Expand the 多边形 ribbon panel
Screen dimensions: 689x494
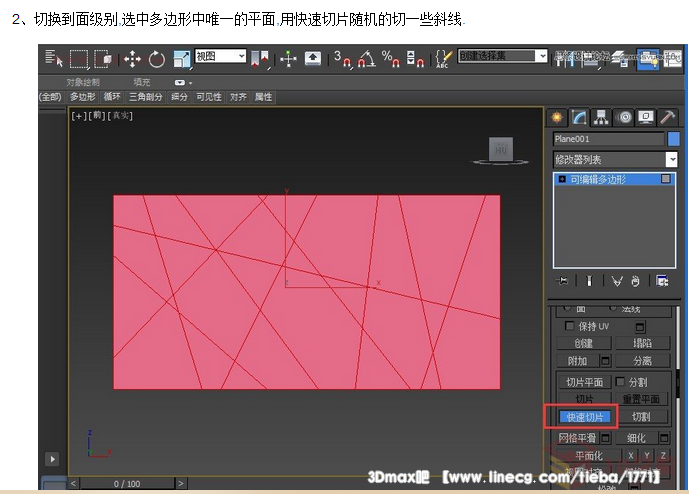[82, 97]
